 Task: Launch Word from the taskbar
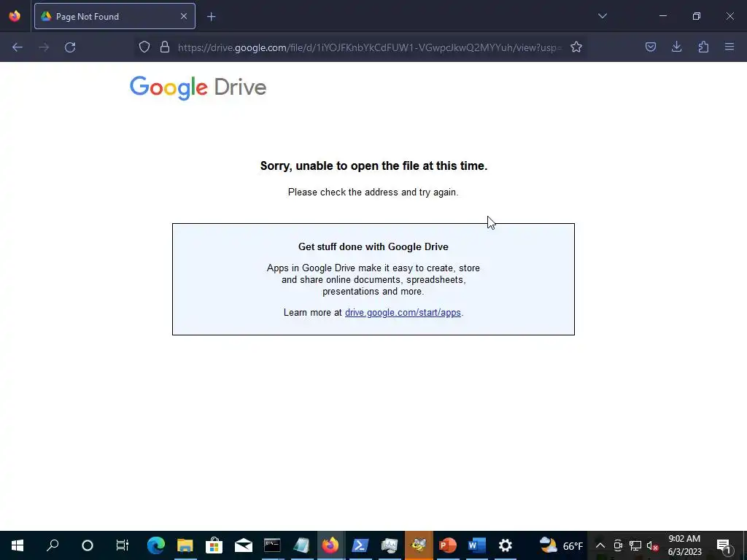477,545
